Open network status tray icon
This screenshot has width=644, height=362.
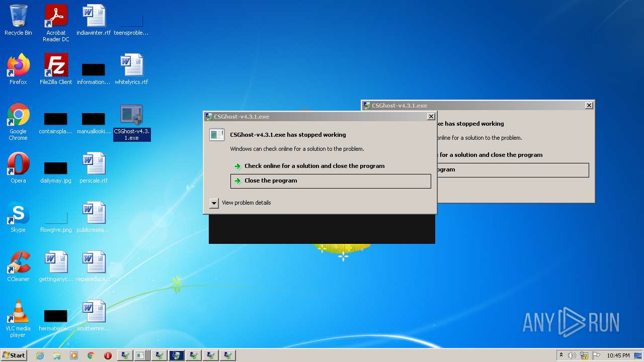(x=584, y=355)
